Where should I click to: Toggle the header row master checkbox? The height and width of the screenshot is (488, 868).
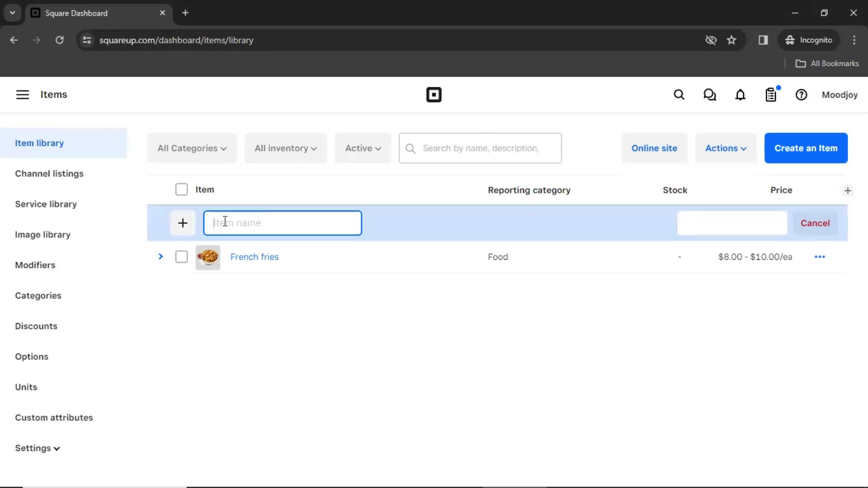click(182, 189)
